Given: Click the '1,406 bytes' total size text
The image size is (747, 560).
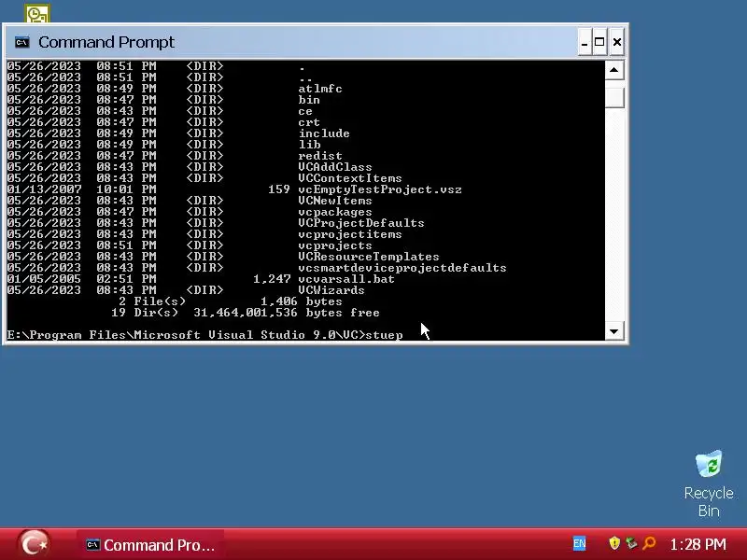Looking at the screenshot, I should [x=301, y=301].
